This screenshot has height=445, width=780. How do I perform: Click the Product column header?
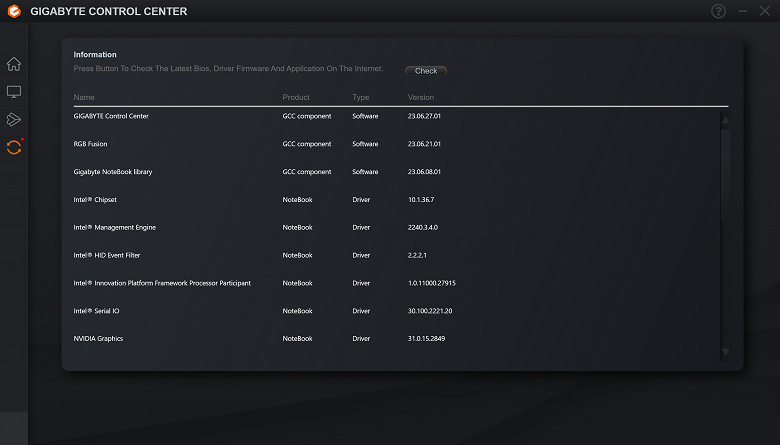296,97
